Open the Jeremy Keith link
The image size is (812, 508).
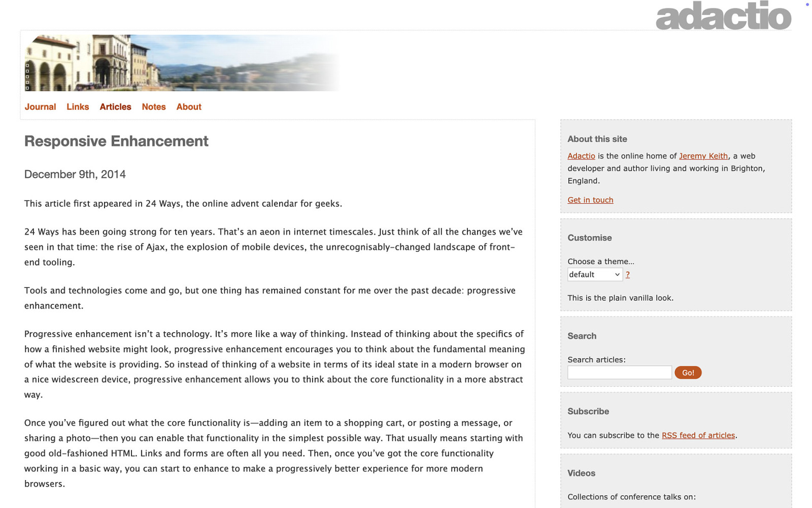click(x=703, y=156)
